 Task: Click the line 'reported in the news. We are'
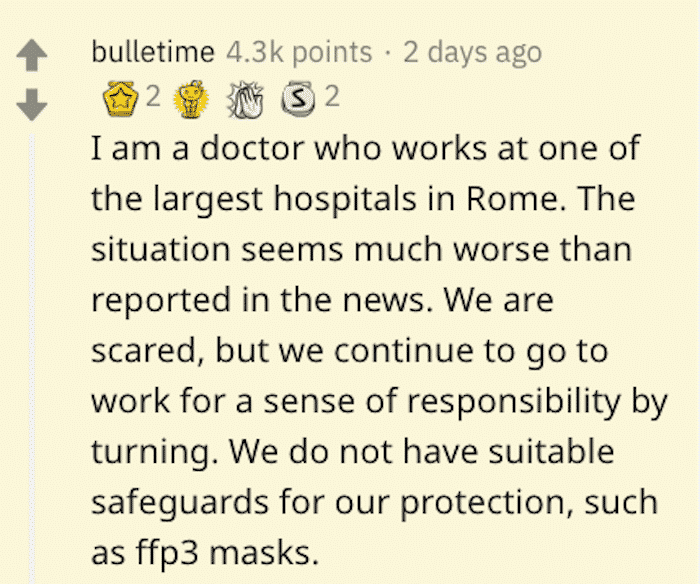coord(322,299)
